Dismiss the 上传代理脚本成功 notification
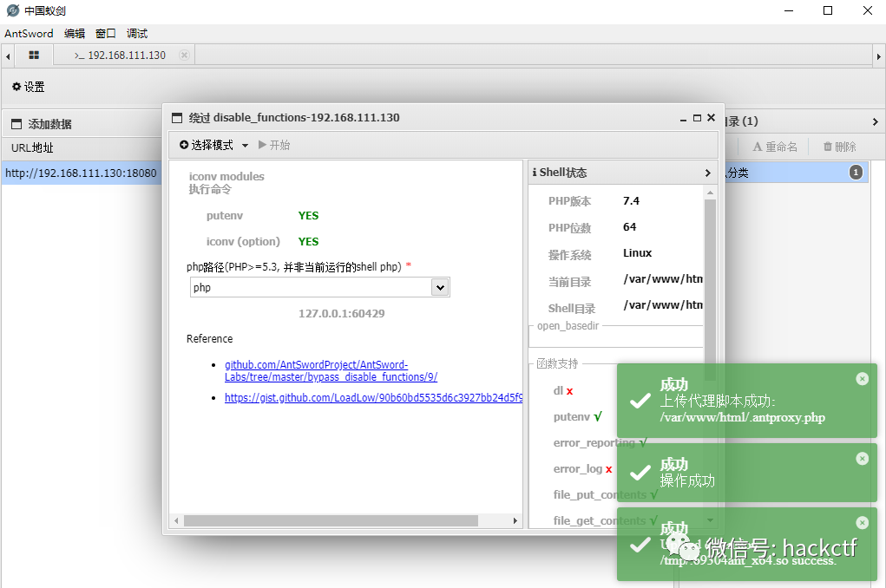This screenshot has width=886, height=588. (x=863, y=379)
